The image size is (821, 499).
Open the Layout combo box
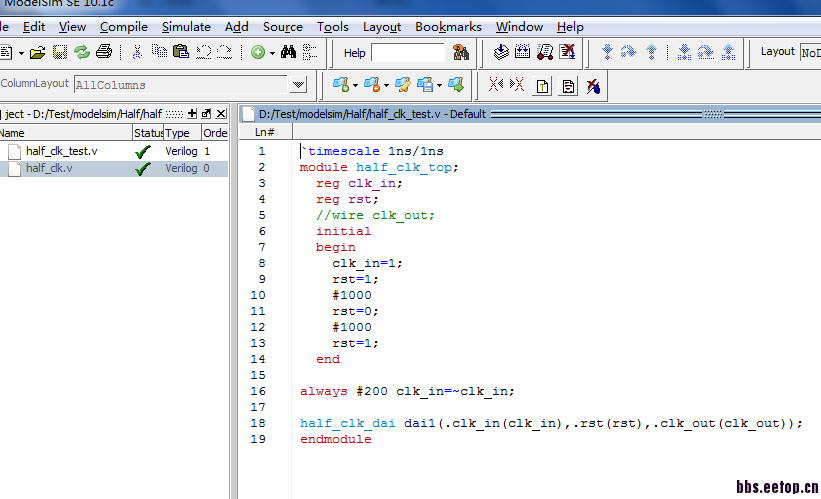809,52
